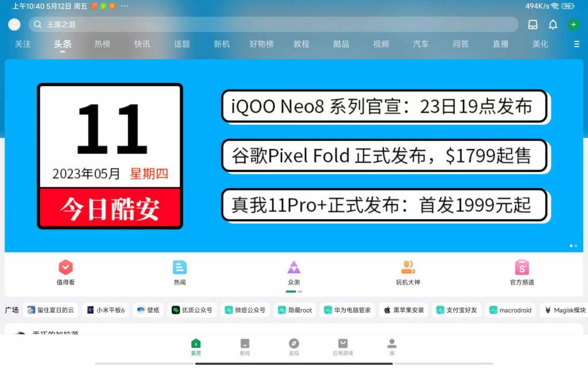The image size is (588, 368).
Task: Open the 值得看 shield icon
Action: (x=65, y=267)
